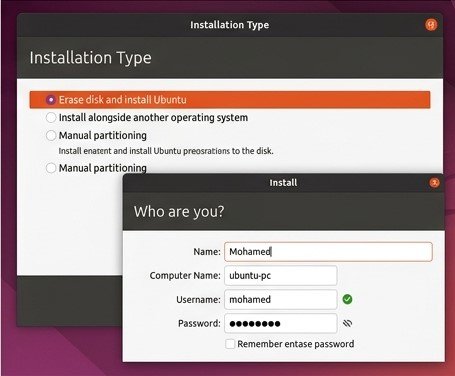Toggle password visibility eye icon

coord(347,323)
